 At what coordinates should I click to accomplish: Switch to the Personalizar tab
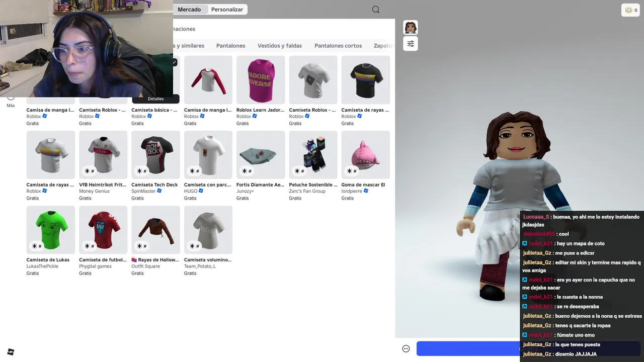pos(227,10)
